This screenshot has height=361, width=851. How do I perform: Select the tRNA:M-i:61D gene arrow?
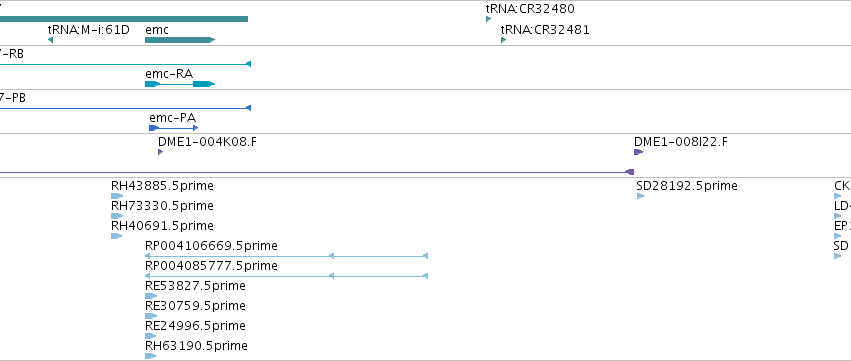[50, 40]
